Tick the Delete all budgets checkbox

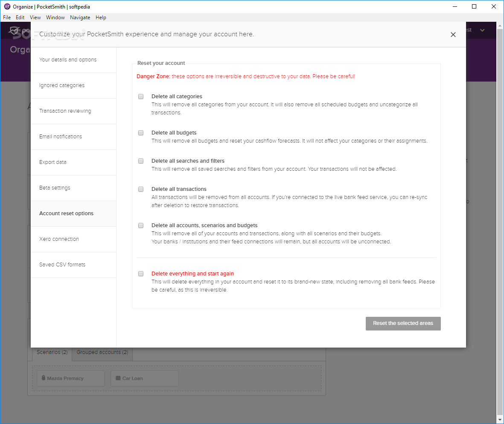pos(141,133)
